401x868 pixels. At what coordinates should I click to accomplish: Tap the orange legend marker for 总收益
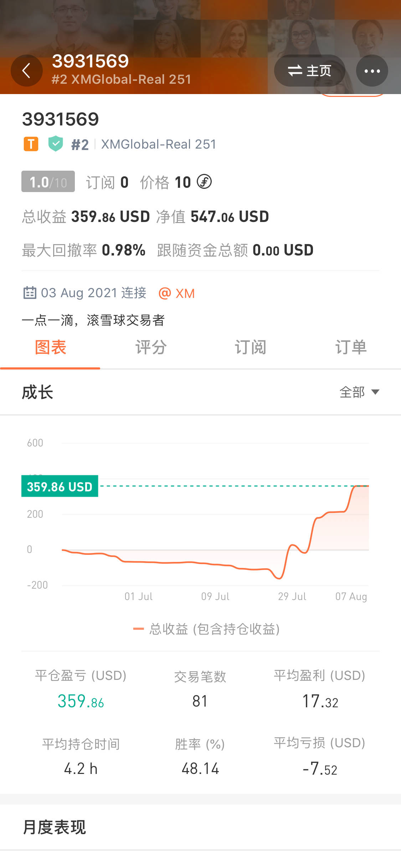pyautogui.click(x=138, y=629)
